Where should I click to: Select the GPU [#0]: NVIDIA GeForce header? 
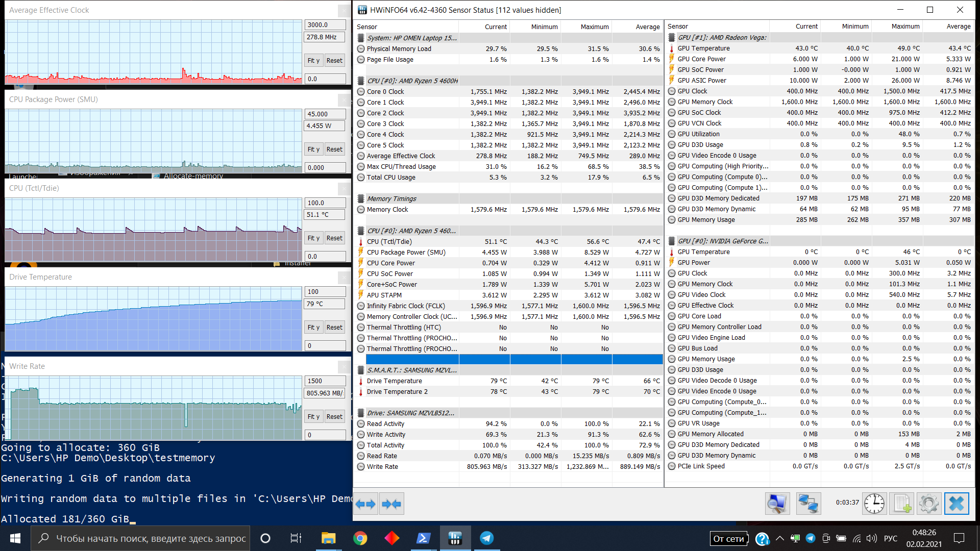tap(820, 241)
